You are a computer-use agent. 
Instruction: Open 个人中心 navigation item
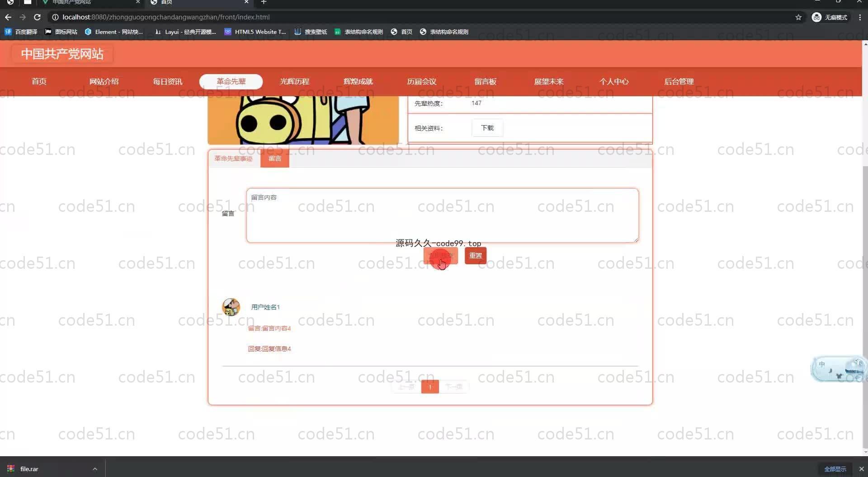(x=614, y=81)
